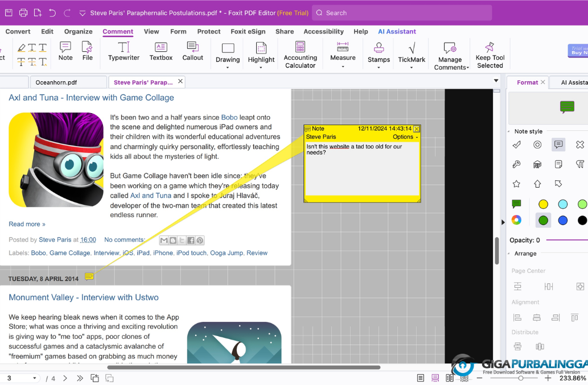Share post via Facebook icon
Image resolution: width=588 pixels, height=385 pixels.
191,241
